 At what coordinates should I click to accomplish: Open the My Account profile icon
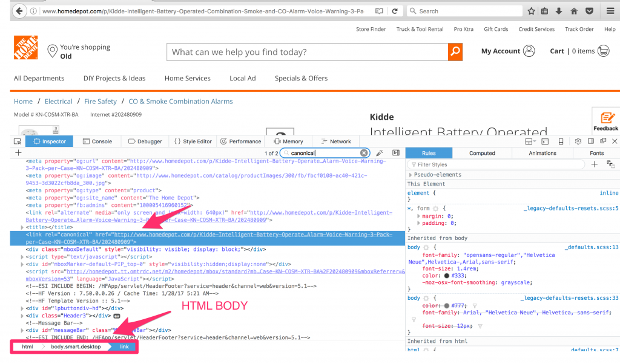click(529, 51)
